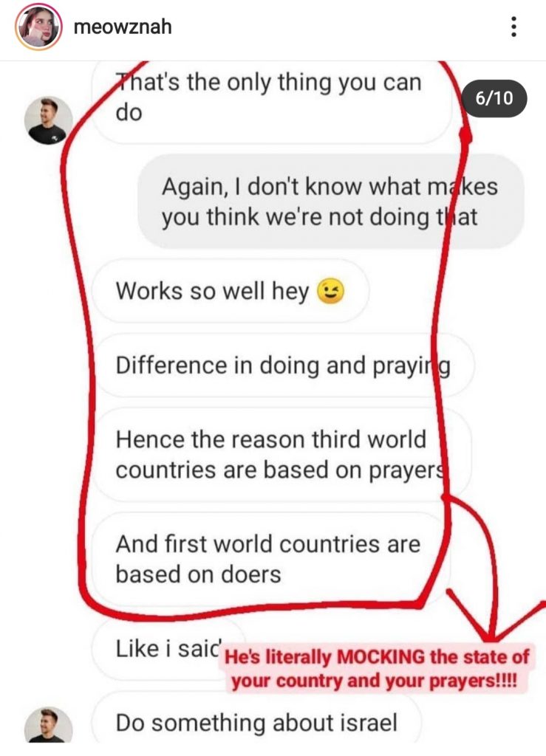Tap the "Difference in doing and praying" message

coord(283,365)
